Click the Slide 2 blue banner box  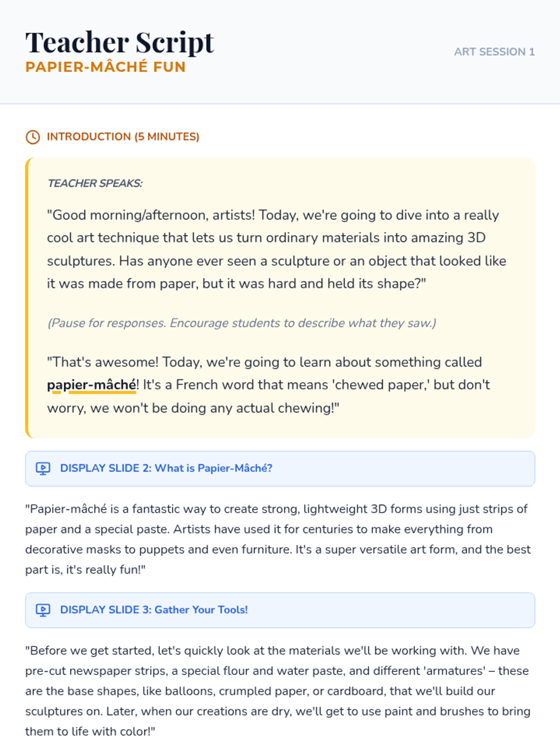tap(280, 468)
